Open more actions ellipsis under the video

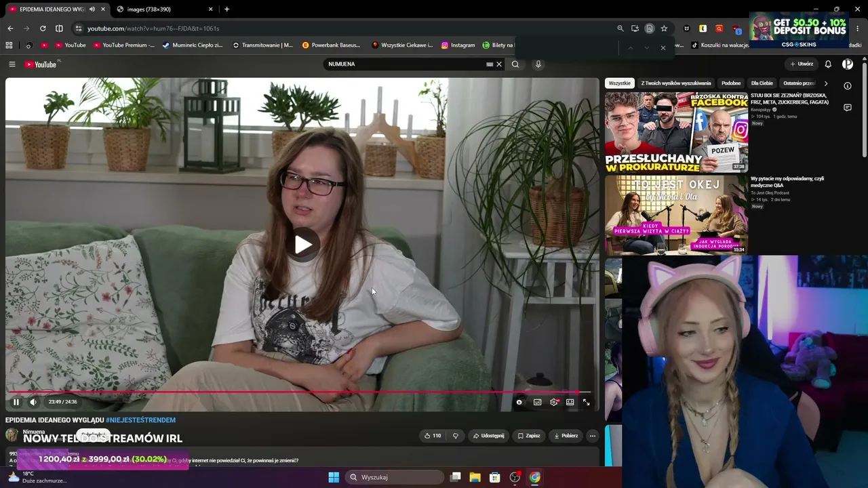(x=593, y=436)
